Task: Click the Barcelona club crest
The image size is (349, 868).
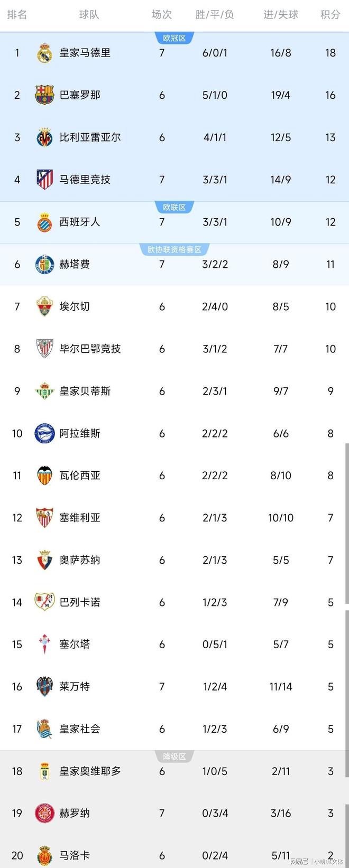Action: 44,95
